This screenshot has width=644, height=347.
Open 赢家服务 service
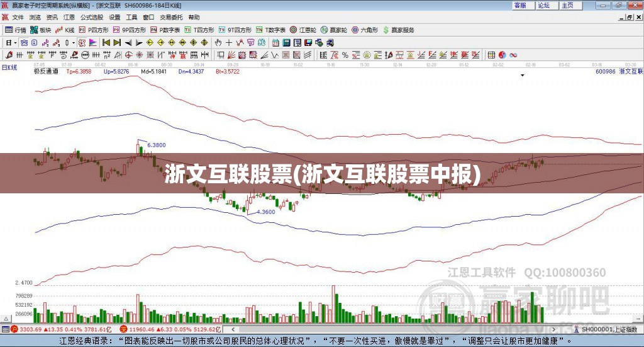(x=399, y=30)
